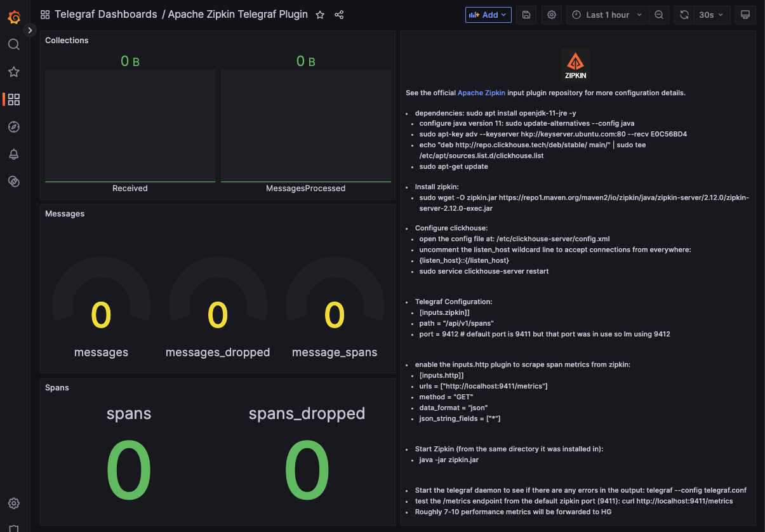The height and width of the screenshot is (532, 765).
Task: Toggle kiosk view mode monitor icon
Action: [x=745, y=15]
